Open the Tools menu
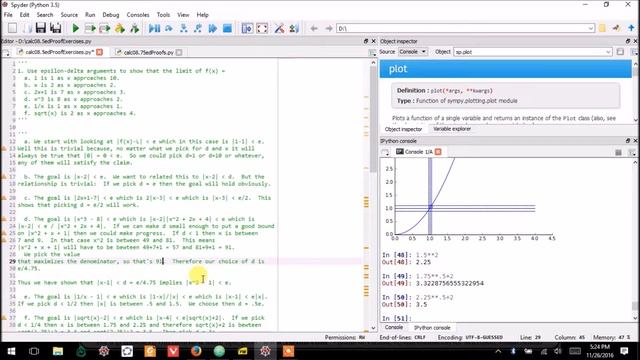Image resolution: width=640 pixels, height=360 pixels. (163, 15)
